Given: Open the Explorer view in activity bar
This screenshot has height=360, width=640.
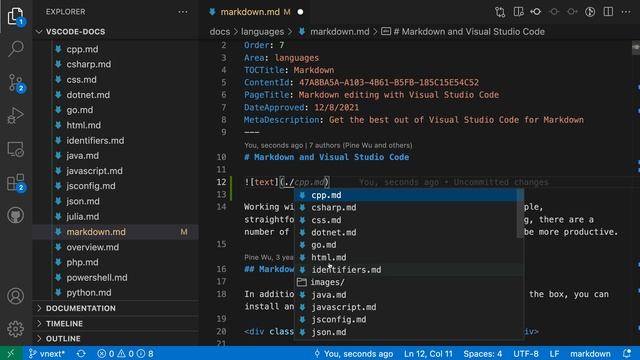Looking at the screenshot, I should [16, 17].
